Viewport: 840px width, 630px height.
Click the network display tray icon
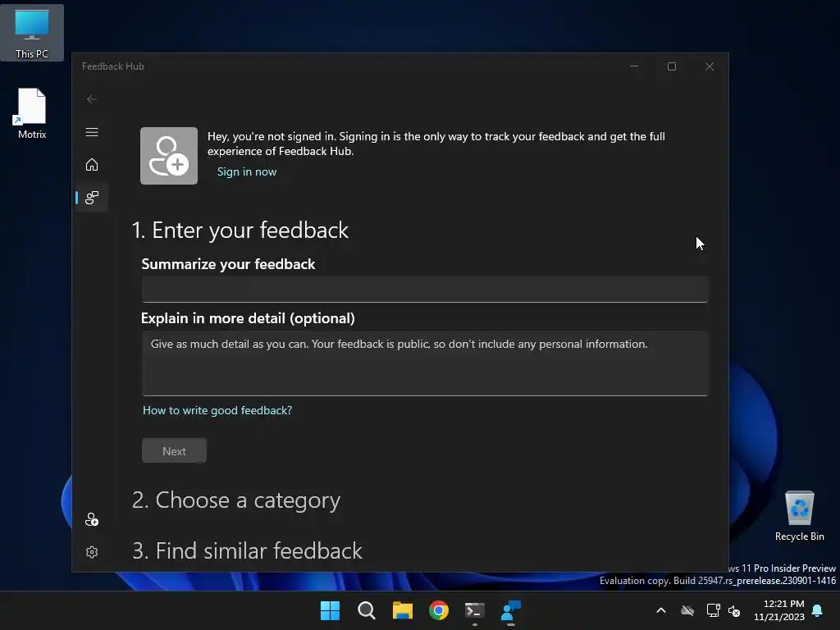coord(713,610)
